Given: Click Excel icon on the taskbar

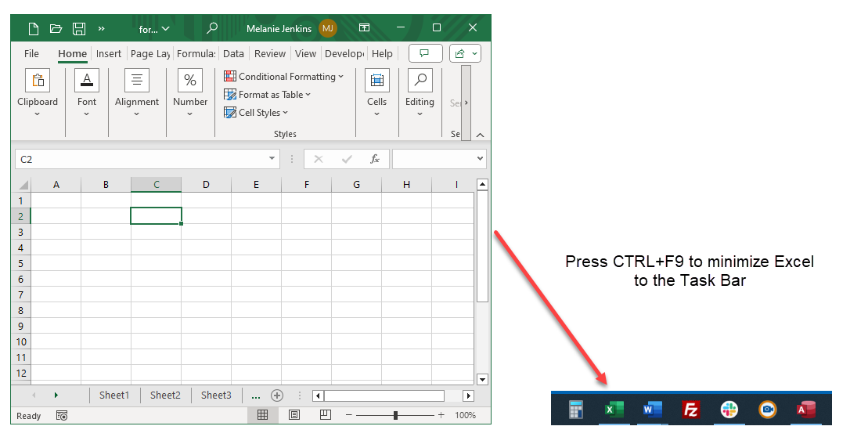Looking at the screenshot, I should pyautogui.click(x=614, y=410).
